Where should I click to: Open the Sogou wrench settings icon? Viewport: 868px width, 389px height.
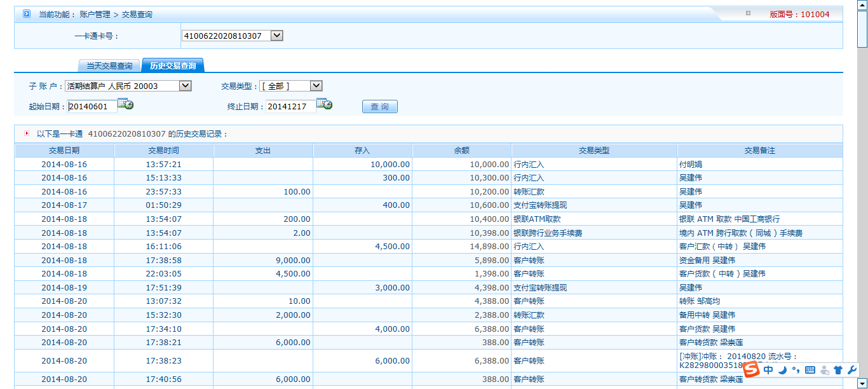[x=852, y=370]
